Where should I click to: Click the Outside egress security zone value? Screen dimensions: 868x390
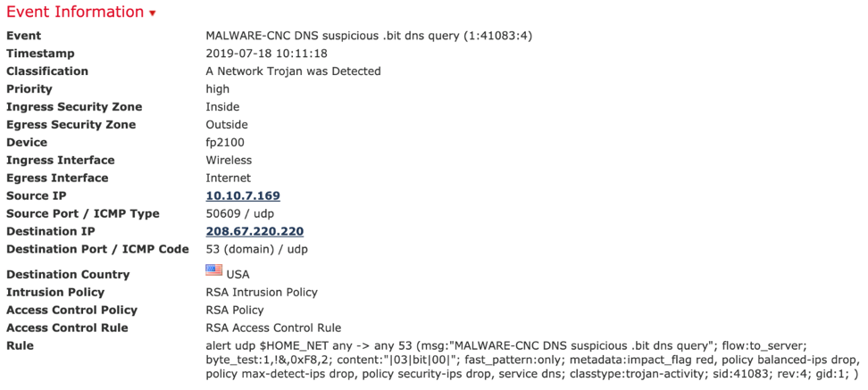click(227, 125)
